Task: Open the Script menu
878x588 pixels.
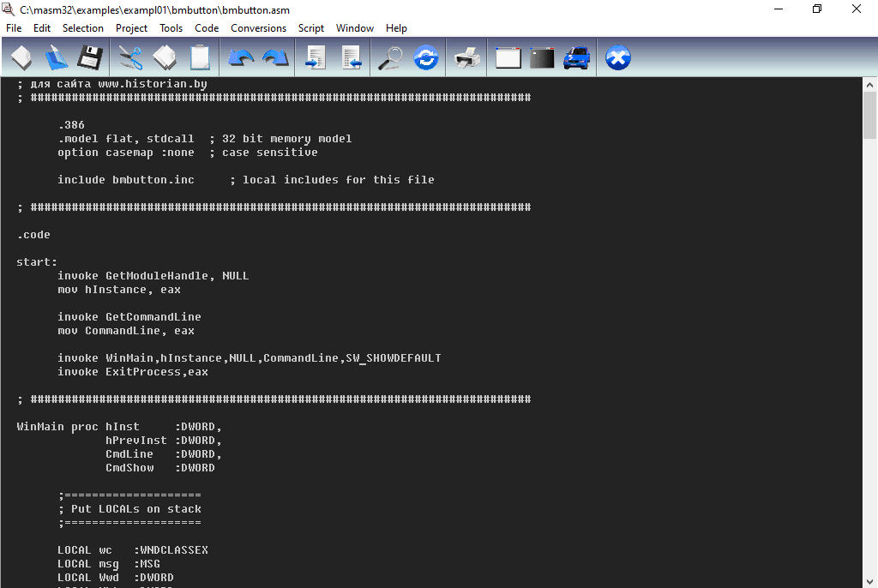Action: click(311, 28)
